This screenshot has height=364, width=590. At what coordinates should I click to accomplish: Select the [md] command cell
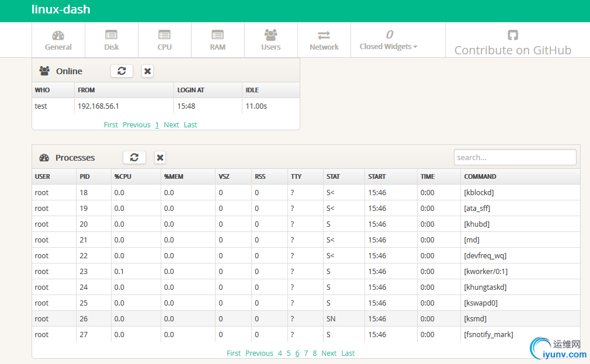click(x=520, y=240)
